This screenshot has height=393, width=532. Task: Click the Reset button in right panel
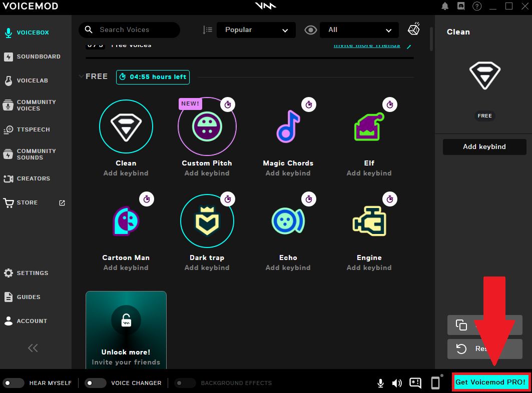tap(484, 349)
